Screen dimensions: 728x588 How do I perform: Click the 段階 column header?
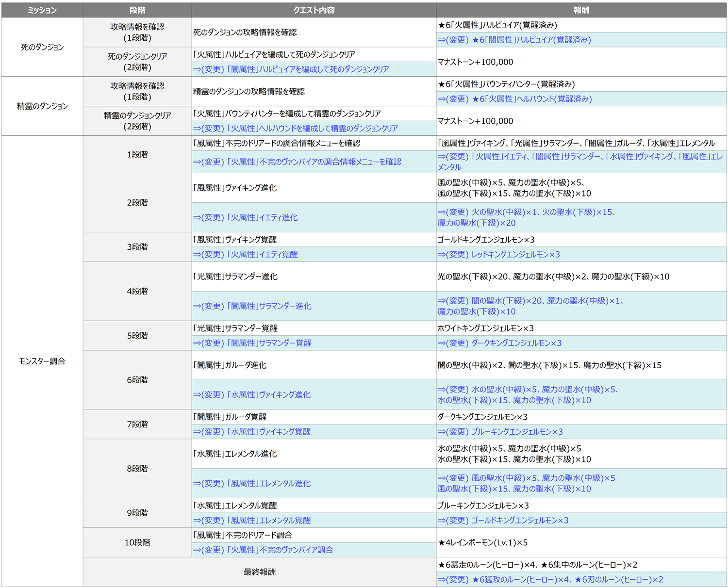pyautogui.click(x=137, y=10)
